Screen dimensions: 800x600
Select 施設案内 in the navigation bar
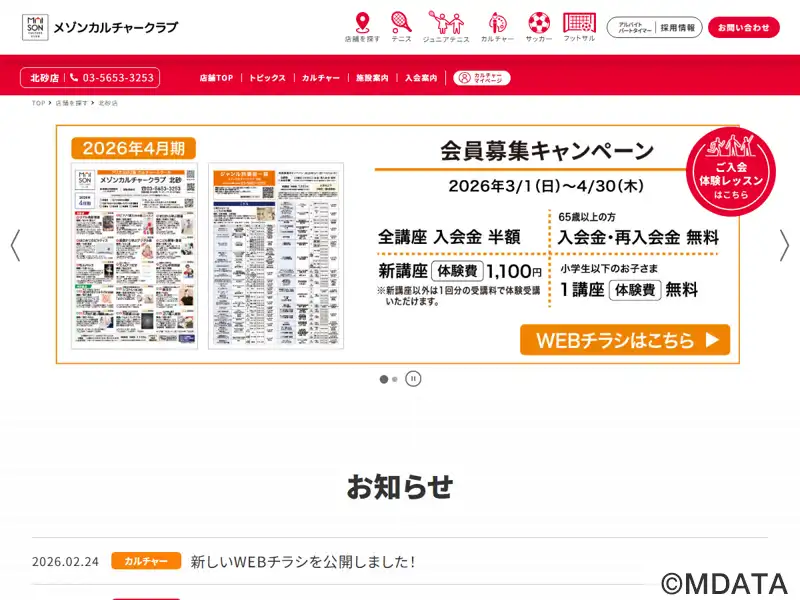pos(372,78)
